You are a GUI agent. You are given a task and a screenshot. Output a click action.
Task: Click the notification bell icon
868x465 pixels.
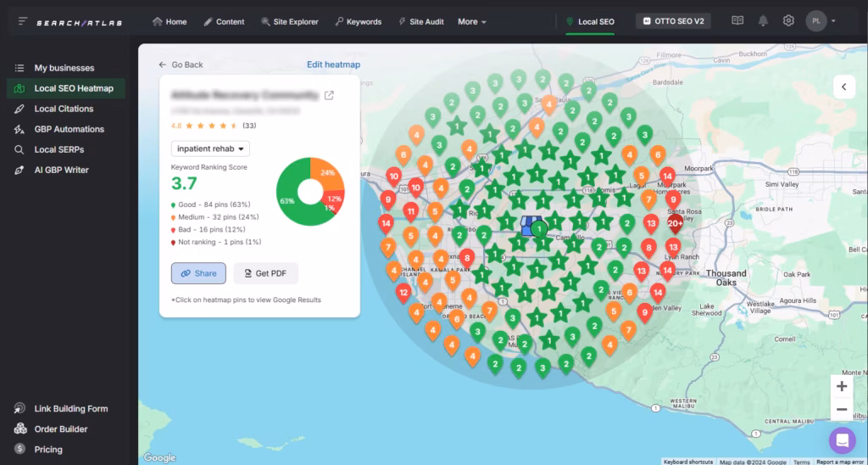763,21
